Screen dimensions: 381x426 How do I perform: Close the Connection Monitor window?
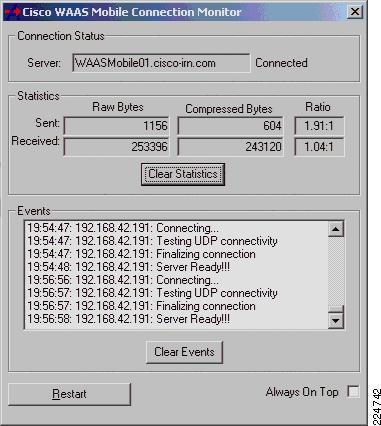[x=355, y=12]
